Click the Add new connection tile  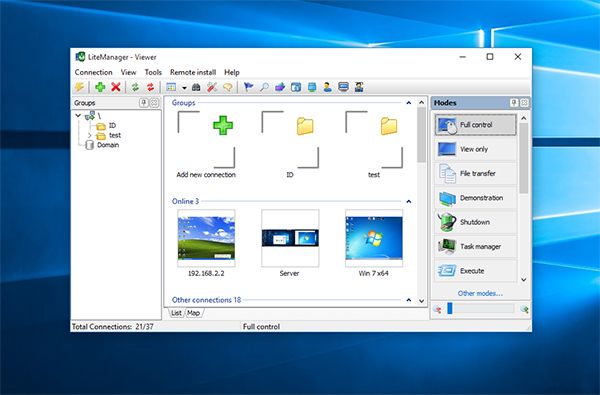(x=206, y=145)
